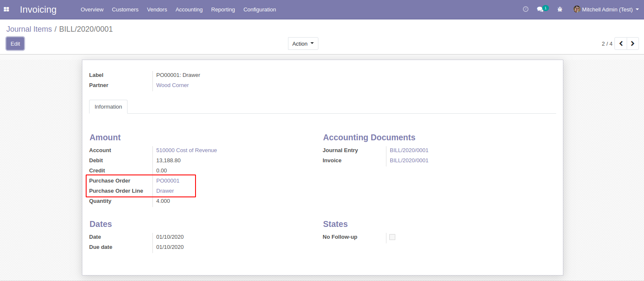Open the activities clock icon

tap(525, 8)
